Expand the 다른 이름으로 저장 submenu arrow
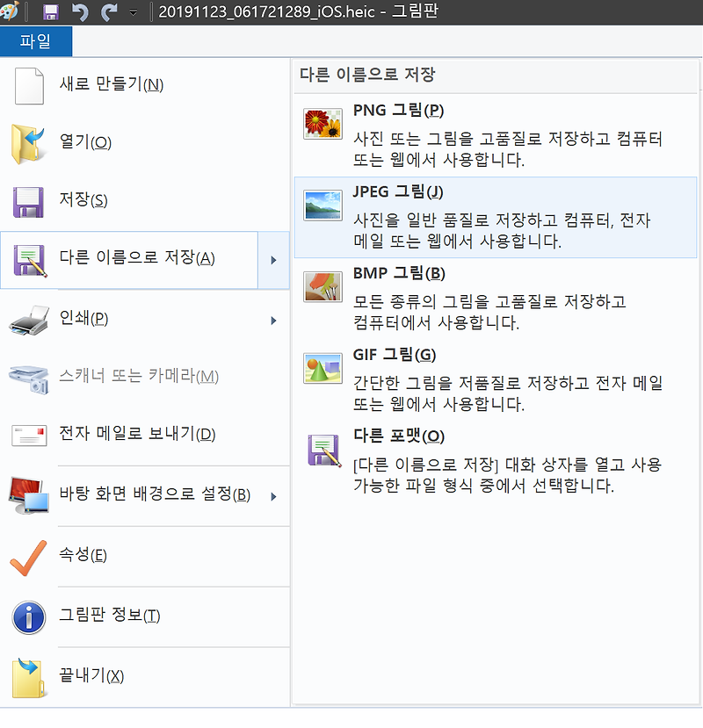The width and height of the screenshot is (703, 728). (273, 261)
